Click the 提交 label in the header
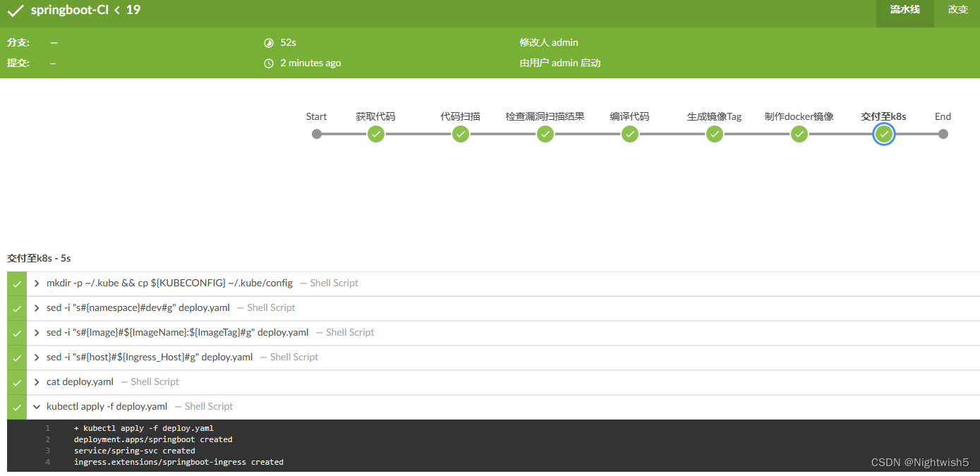980x476 pixels. click(18, 63)
